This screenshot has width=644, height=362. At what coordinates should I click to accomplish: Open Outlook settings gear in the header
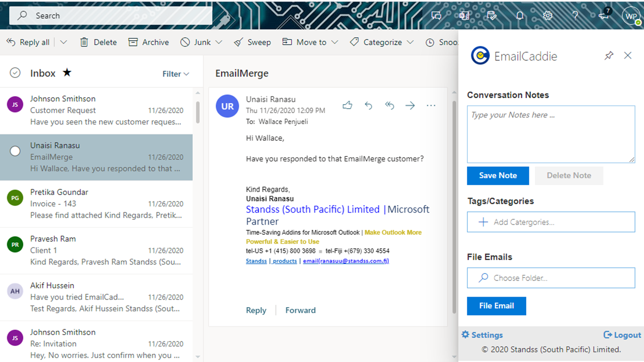pos(548,16)
